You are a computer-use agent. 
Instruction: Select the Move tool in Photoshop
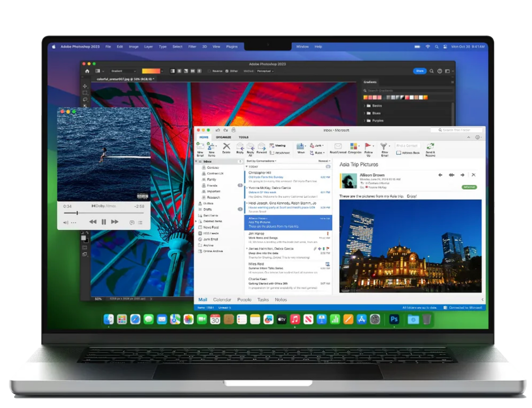85,86
